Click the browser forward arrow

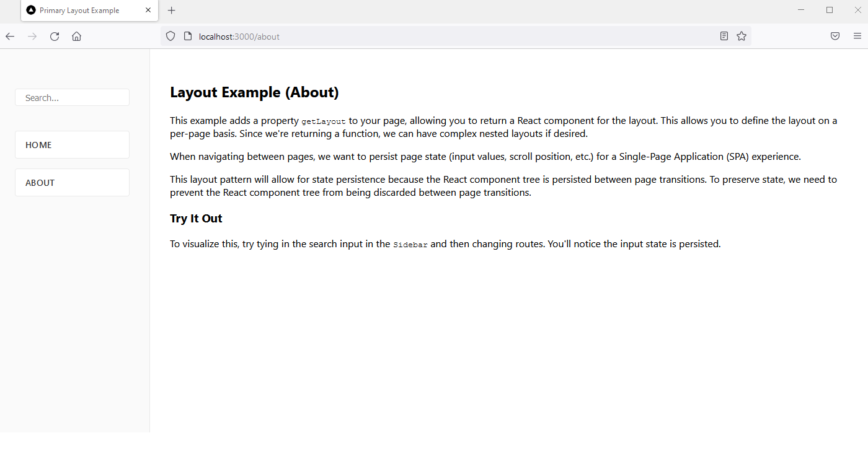point(32,37)
